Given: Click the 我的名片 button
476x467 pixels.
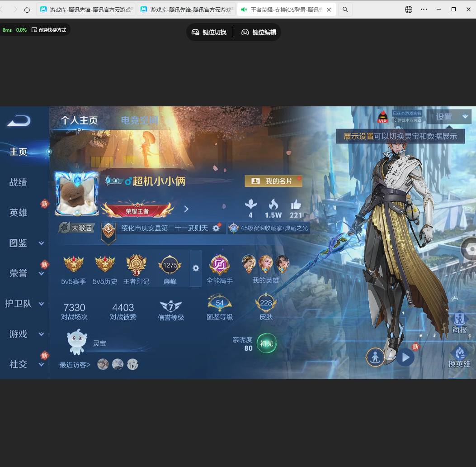Looking at the screenshot, I should 273,180.
